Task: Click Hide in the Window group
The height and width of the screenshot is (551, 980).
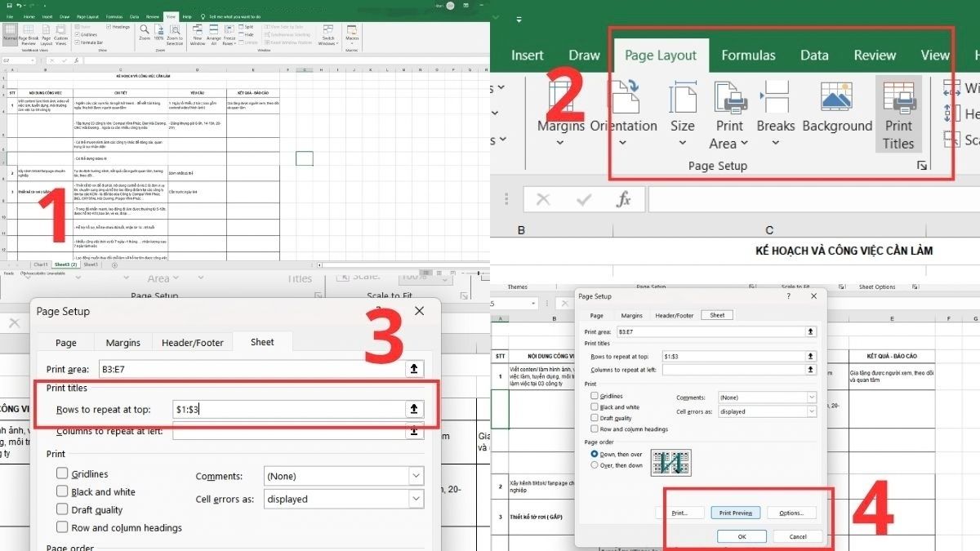Action: [247, 35]
